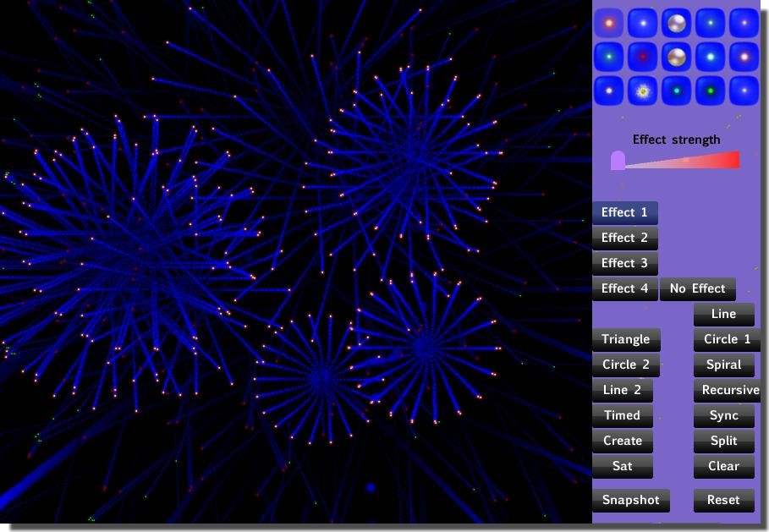Viewport: 769px width, 532px height.
Task: Pick the metallic sphere particle in top row
Action: pyautogui.click(x=676, y=23)
